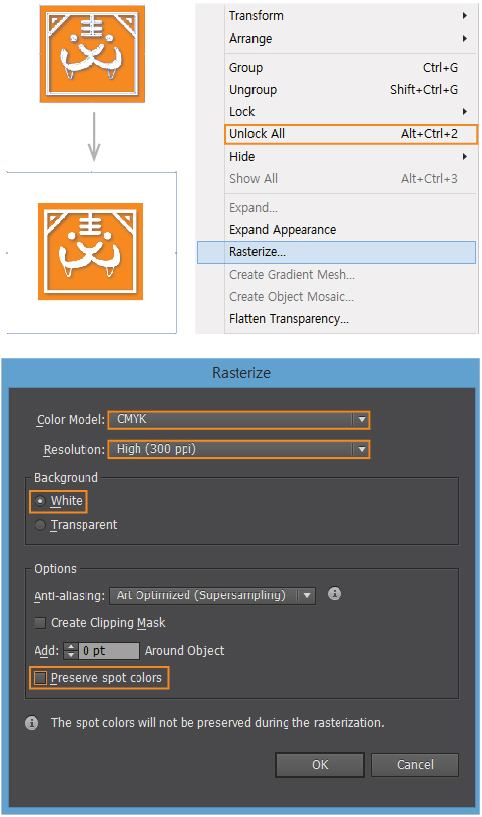Screen dimensions: 482x817
Task: Click the Add pt stepper arrows
Action: click(x=71, y=651)
